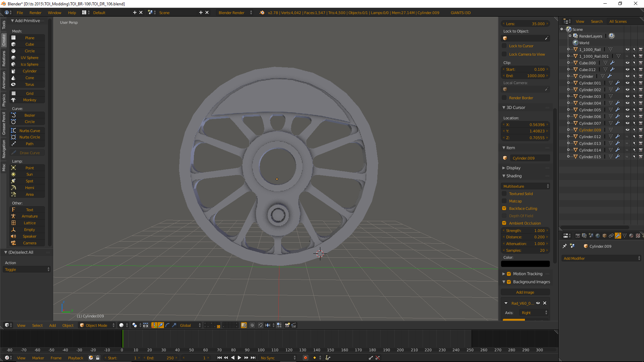Click the Sun lamp icon
This screenshot has width=644, height=362.
tap(13, 174)
